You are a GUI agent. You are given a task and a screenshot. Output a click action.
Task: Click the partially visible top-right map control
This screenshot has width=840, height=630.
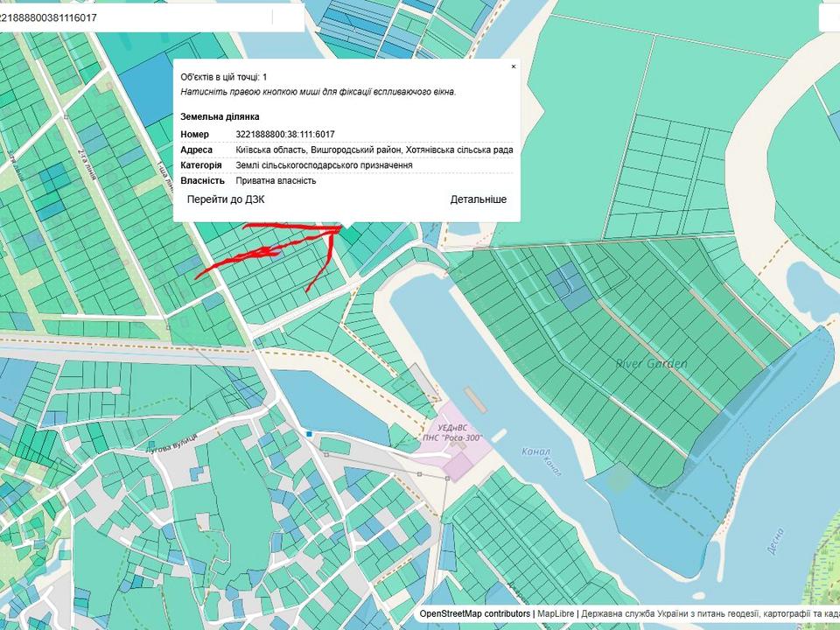tap(829, 17)
